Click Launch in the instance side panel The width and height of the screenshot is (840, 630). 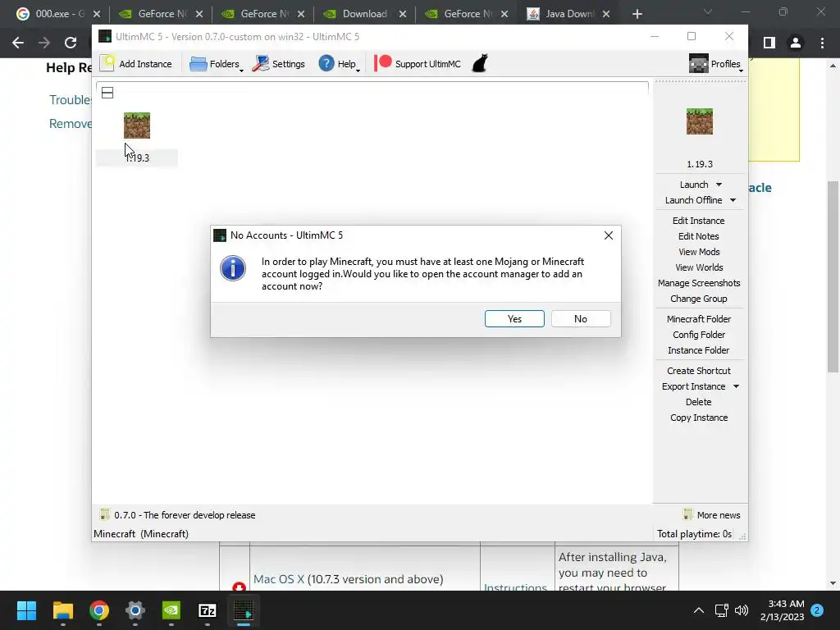[694, 185]
